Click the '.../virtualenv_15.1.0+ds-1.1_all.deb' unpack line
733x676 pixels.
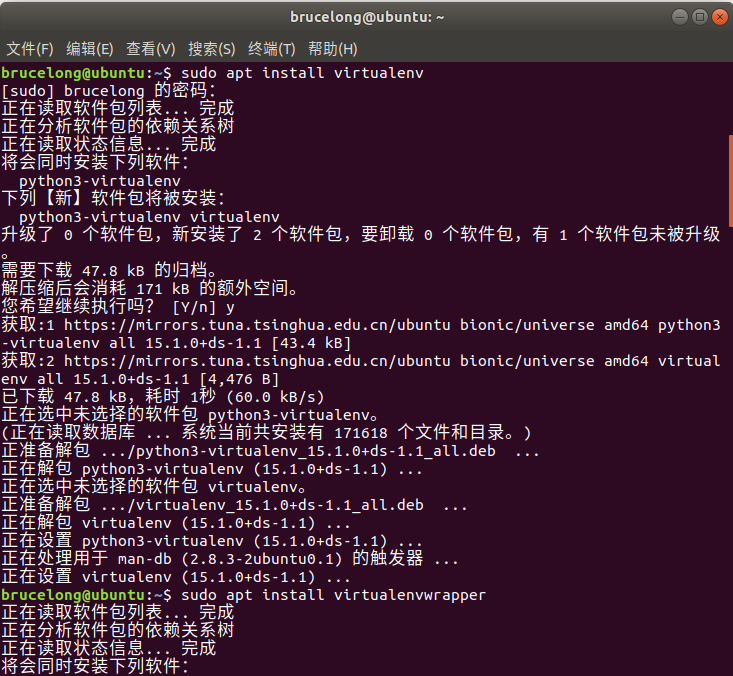coord(234,505)
